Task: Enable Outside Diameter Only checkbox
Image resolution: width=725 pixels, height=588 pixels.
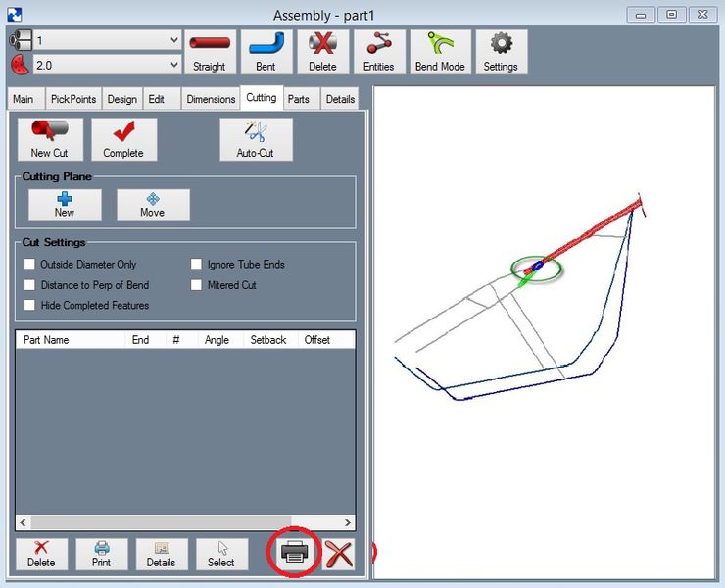Action: coord(30,265)
